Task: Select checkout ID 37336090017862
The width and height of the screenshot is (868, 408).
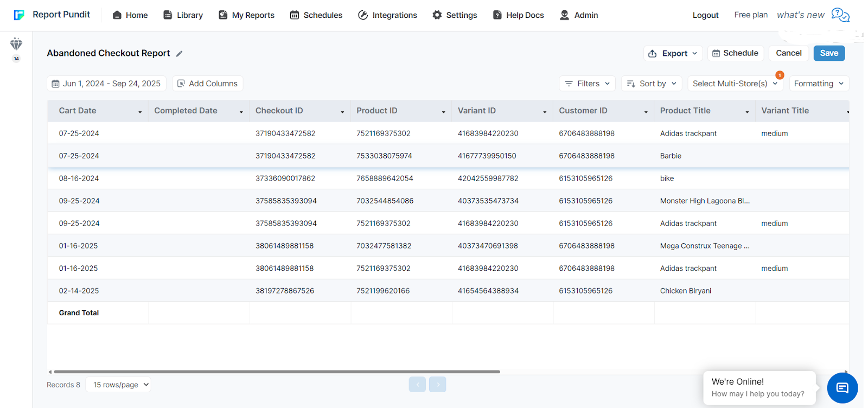Action: click(x=285, y=178)
